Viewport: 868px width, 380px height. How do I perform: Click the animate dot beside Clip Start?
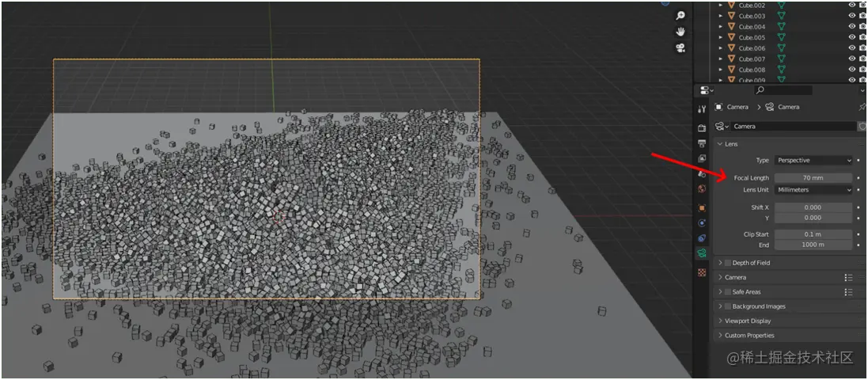tap(859, 234)
